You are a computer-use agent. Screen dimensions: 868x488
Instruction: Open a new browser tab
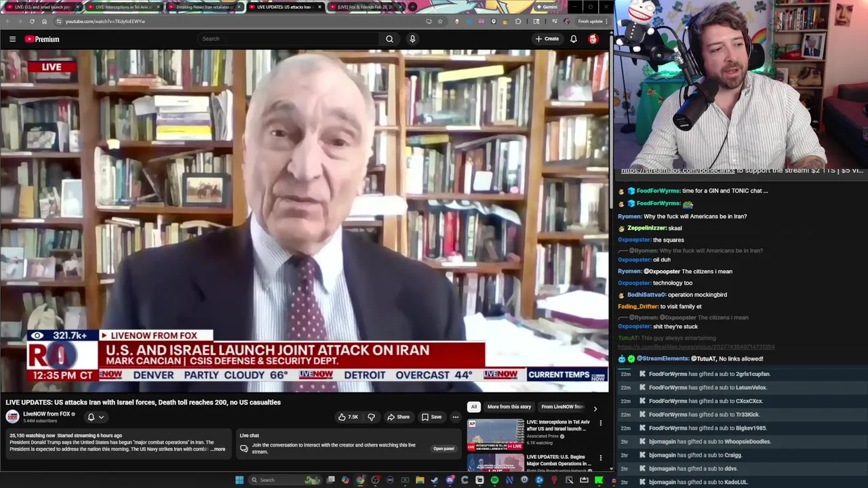coord(412,7)
